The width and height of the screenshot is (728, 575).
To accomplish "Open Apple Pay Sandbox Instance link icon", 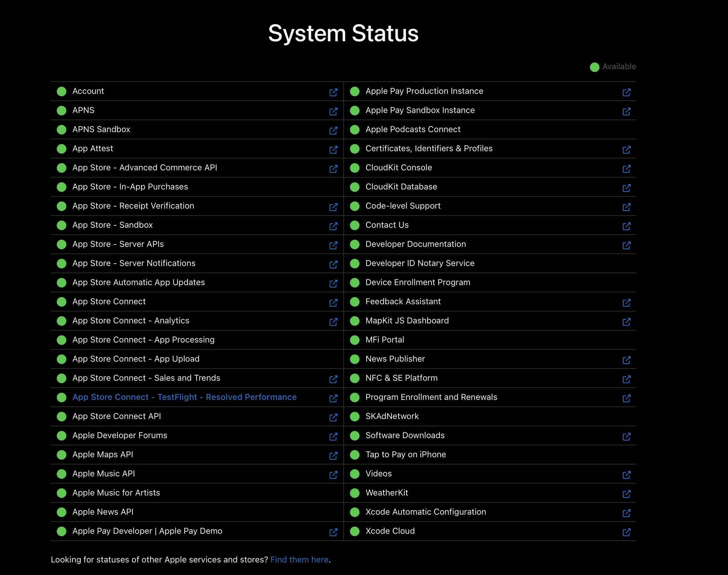I will 626,111.
